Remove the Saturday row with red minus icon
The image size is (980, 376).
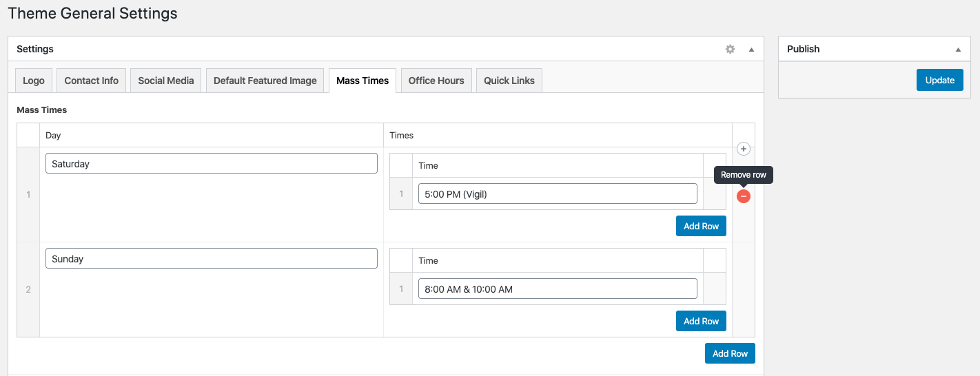click(x=744, y=197)
